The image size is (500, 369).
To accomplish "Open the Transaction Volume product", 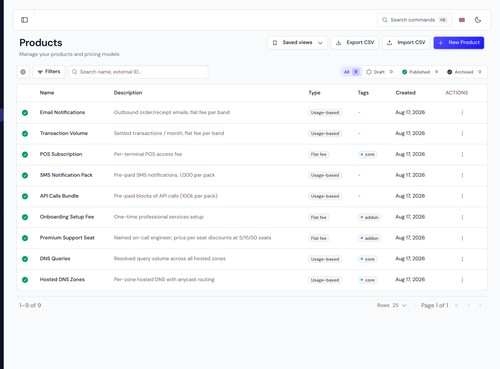I will coord(64,133).
